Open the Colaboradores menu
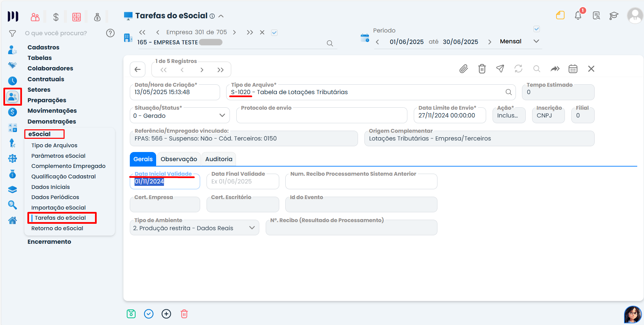This screenshot has height=325, width=644. (50, 68)
